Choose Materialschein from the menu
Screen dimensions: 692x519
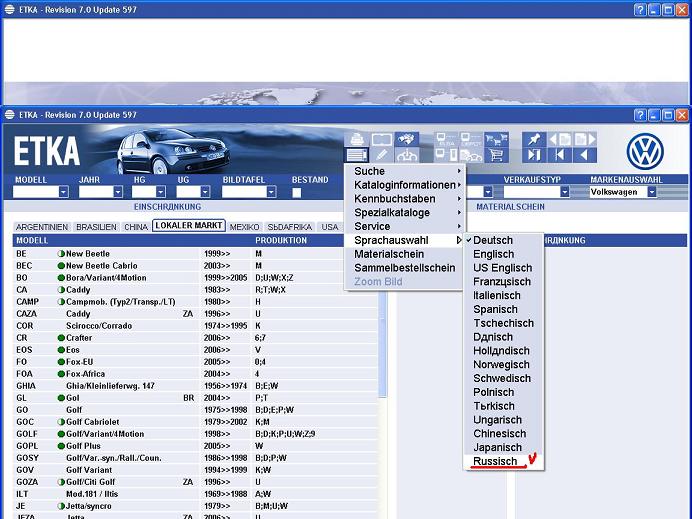pos(403,254)
